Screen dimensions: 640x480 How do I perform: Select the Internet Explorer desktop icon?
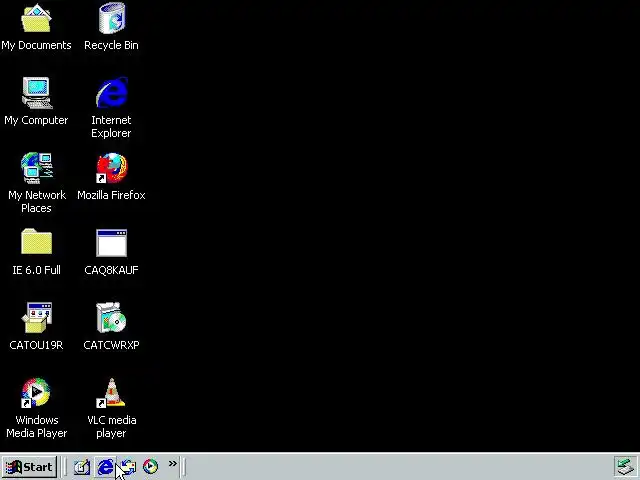coord(112,93)
